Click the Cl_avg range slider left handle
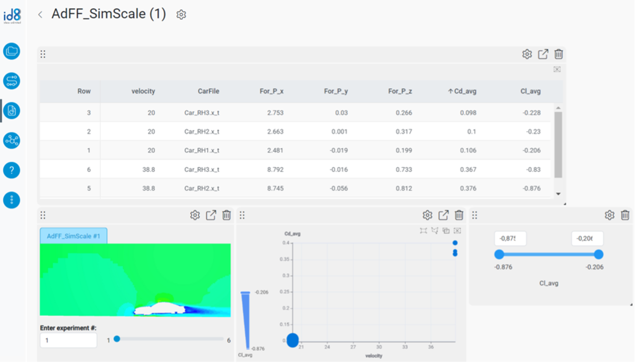This screenshot has width=636, height=364. tap(499, 255)
